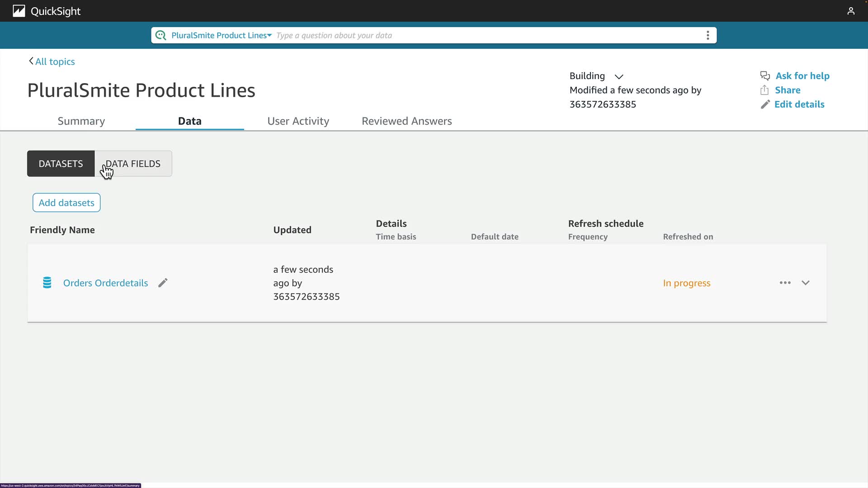Open the Summary tab
This screenshot has height=488, width=868.
click(x=81, y=121)
